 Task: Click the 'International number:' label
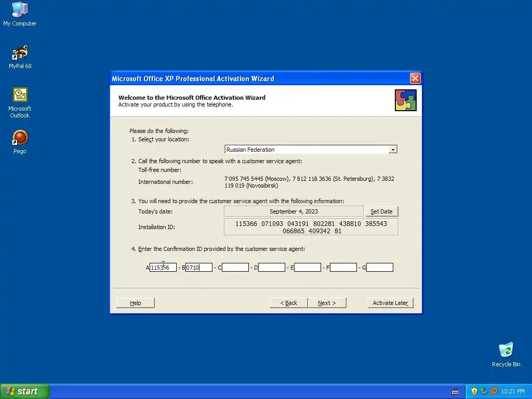(x=166, y=182)
